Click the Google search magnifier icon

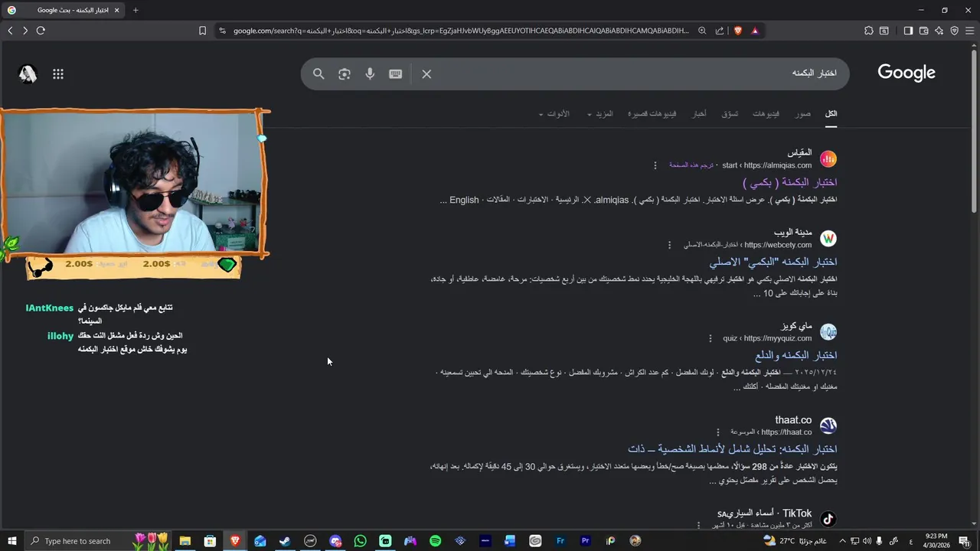(318, 74)
